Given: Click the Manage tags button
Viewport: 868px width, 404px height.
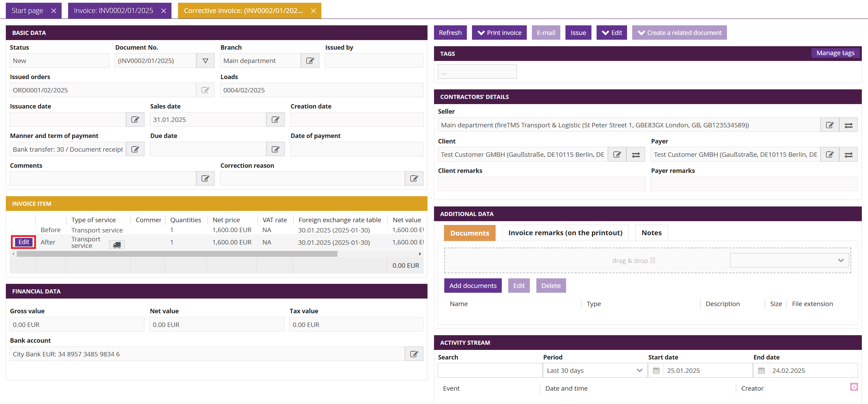Looking at the screenshot, I should point(835,53).
